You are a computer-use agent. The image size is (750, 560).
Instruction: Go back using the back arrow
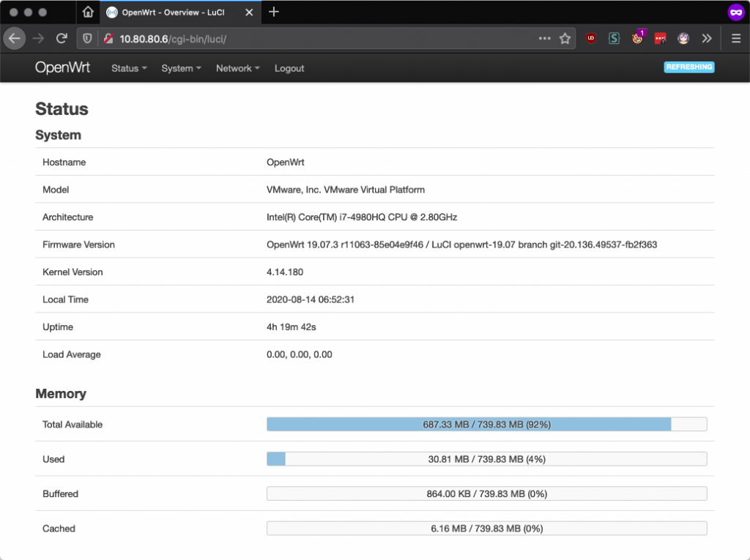(x=15, y=39)
